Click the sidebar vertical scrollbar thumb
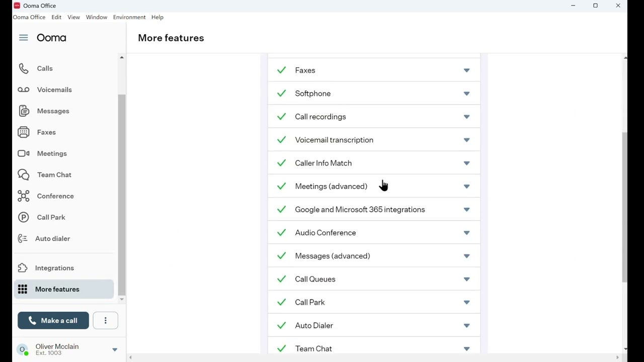The image size is (644, 362). coord(121,195)
